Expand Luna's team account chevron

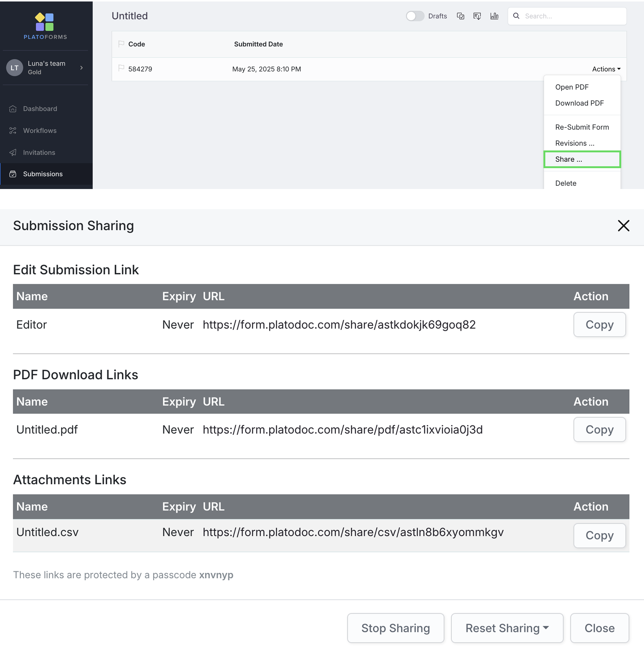82,68
